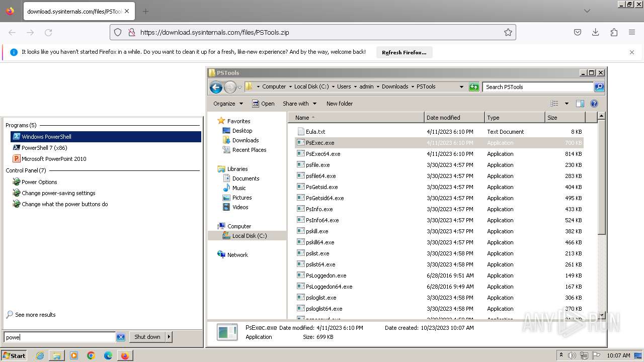The image size is (644, 362).
Task: Click the Explorer Forward navigation button
Action: (x=230, y=87)
